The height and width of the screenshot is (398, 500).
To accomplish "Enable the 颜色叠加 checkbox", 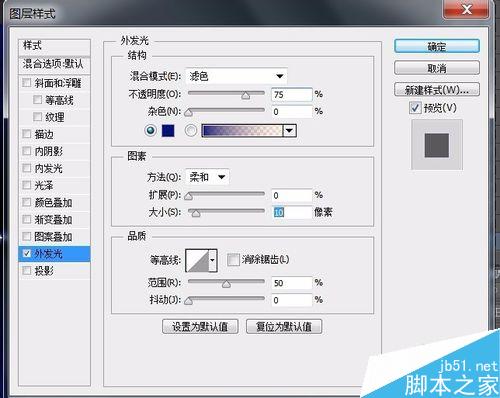I will point(27,202).
